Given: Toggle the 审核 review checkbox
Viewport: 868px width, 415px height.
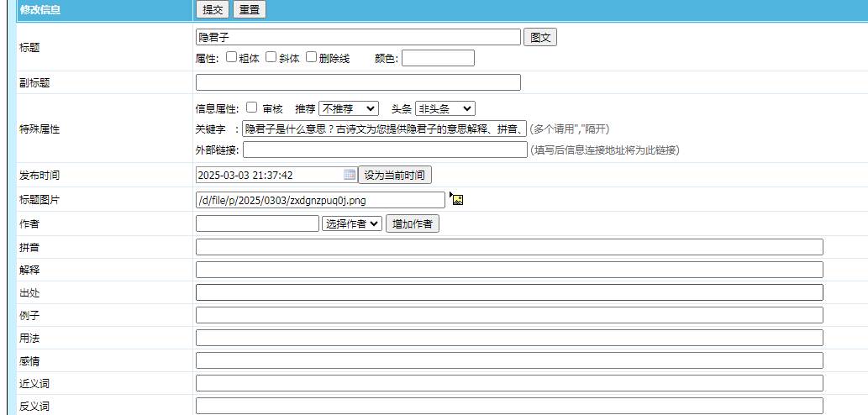Looking at the screenshot, I should click(x=251, y=108).
